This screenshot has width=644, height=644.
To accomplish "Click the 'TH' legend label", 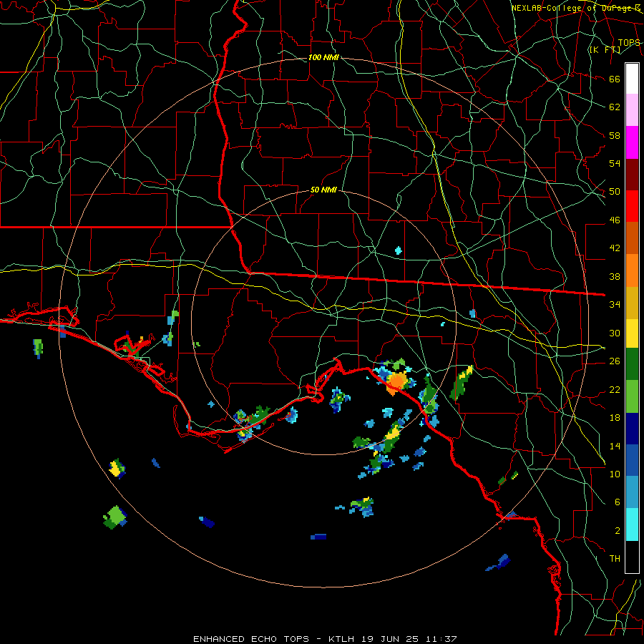I will (x=615, y=558).
